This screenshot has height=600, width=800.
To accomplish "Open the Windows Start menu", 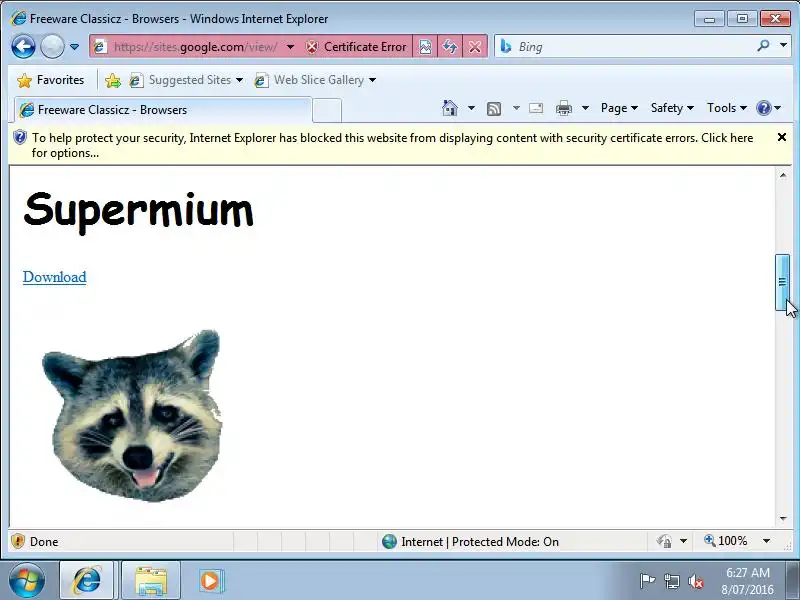I will (x=26, y=581).
